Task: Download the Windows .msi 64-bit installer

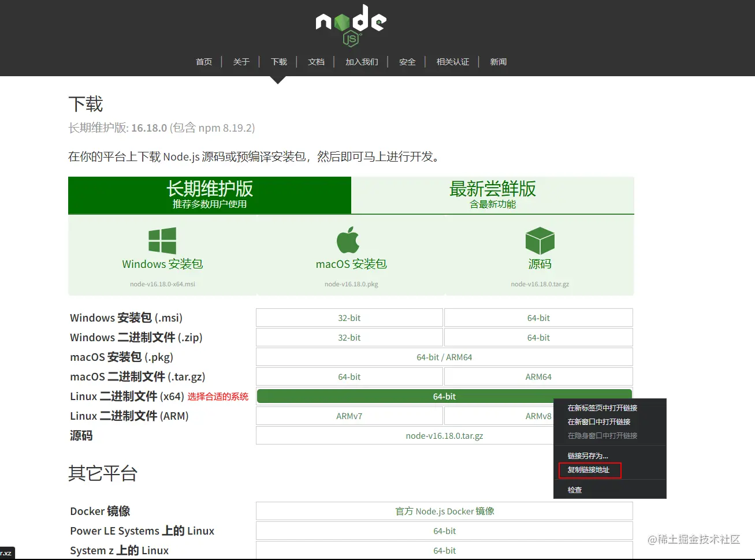Action: [x=538, y=318]
